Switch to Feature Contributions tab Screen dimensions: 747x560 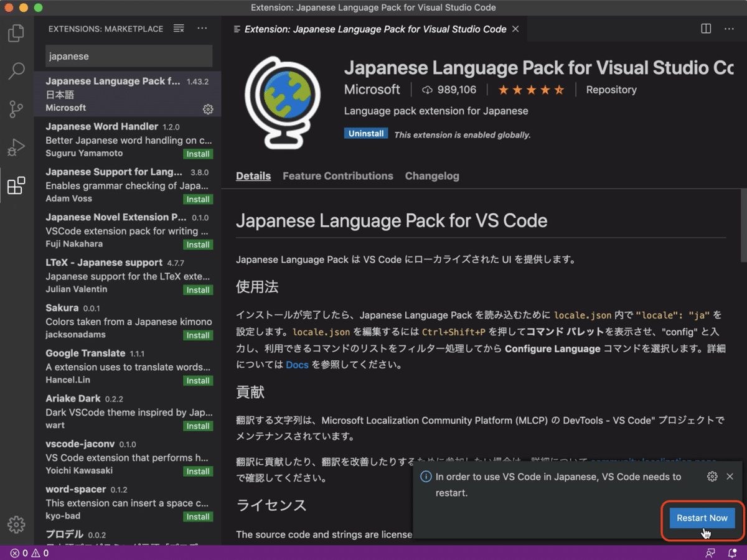click(338, 176)
